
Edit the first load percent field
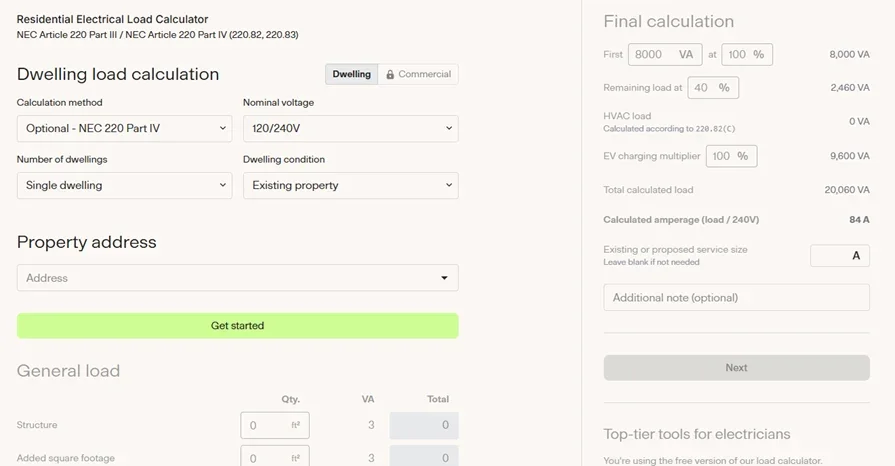[x=747, y=54]
